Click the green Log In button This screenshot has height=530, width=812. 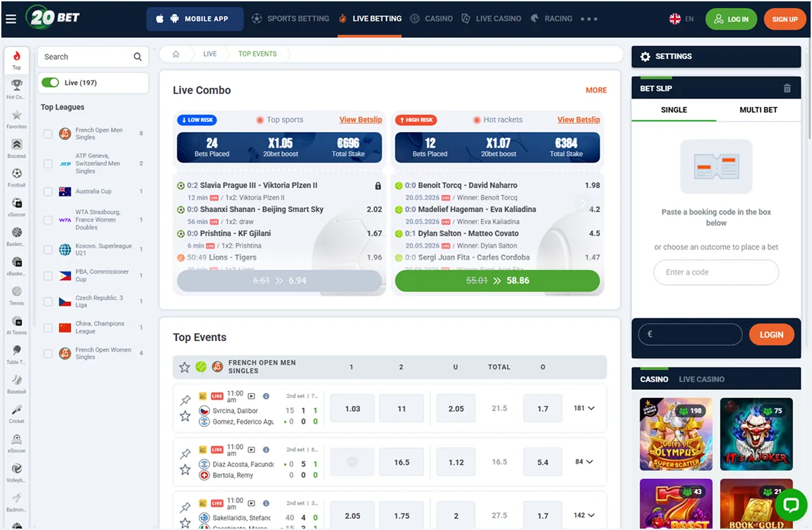pyautogui.click(x=731, y=19)
